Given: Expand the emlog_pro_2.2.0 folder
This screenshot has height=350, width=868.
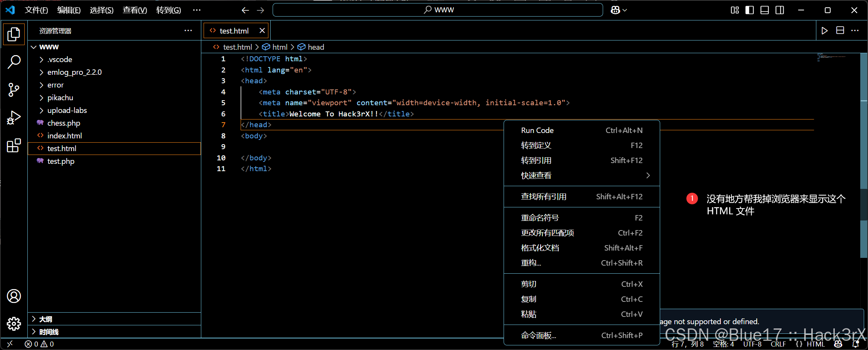Looking at the screenshot, I should (115, 72).
